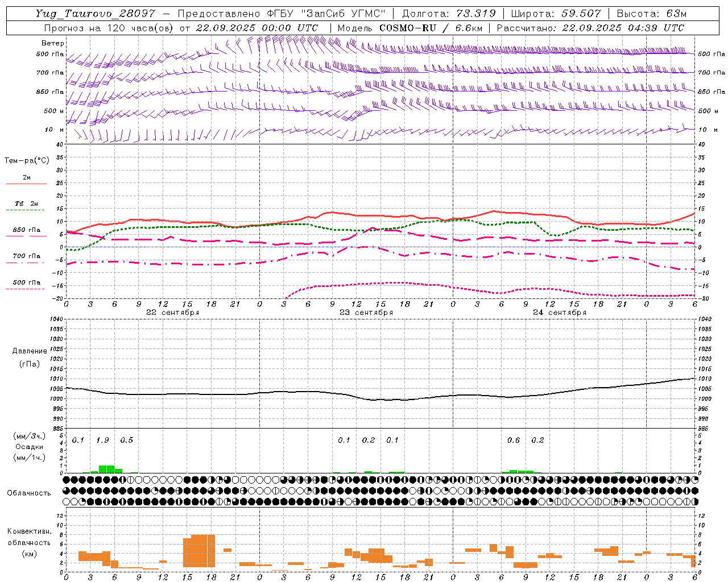Click the '24 сентября' date label
The image size is (728, 582).
(560, 313)
